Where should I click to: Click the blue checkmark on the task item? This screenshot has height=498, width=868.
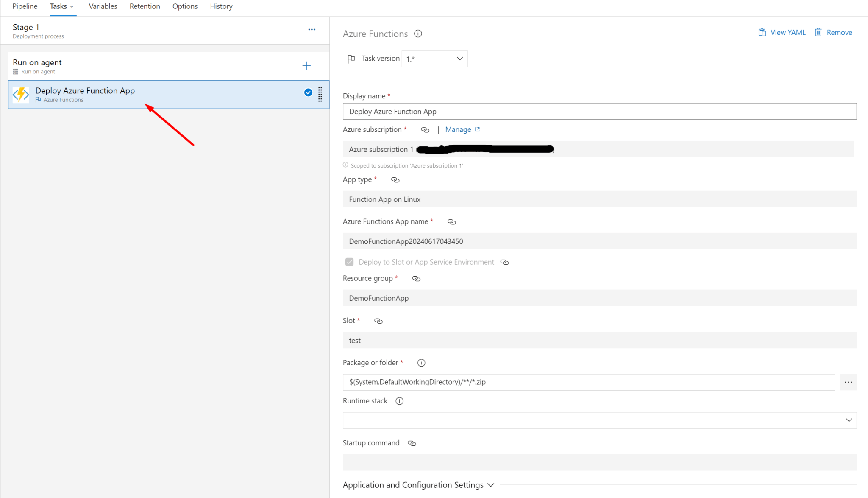tap(308, 92)
